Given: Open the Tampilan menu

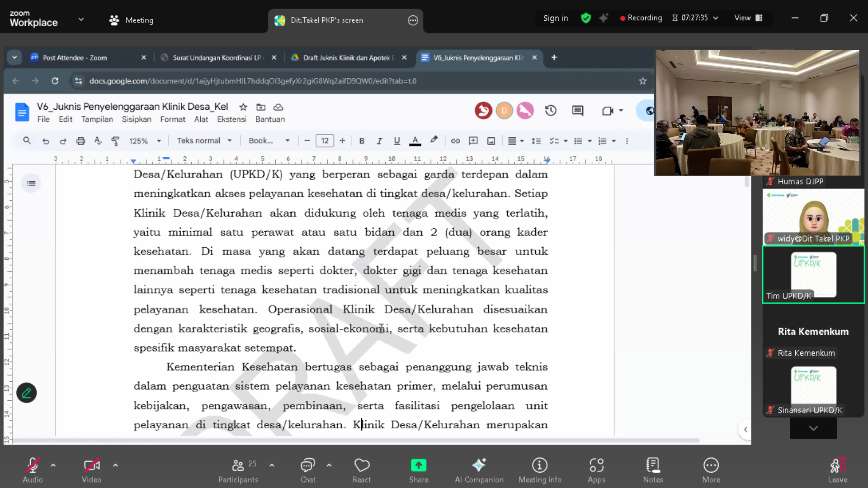Looking at the screenshot, I should [97, 119].
